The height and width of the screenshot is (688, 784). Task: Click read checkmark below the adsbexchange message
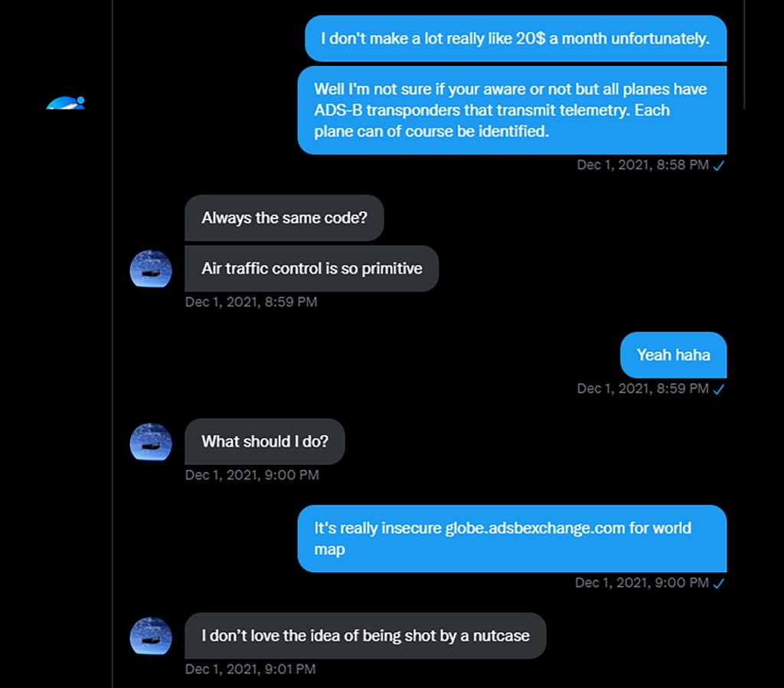coord(719,584)
